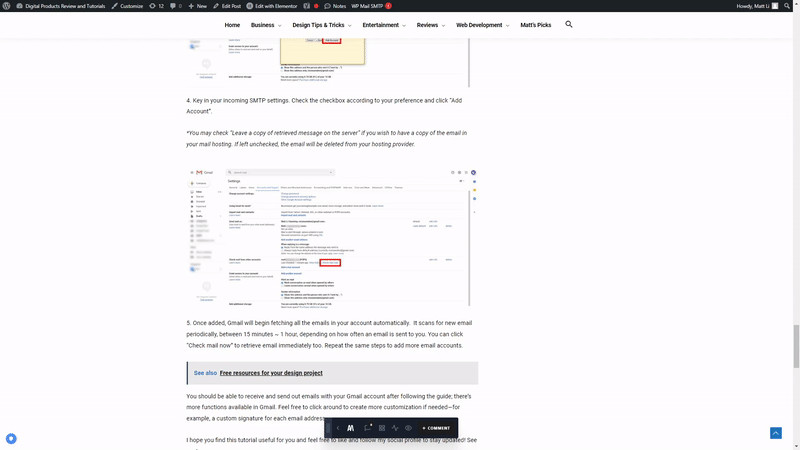Open the Gmail settings screenshot with Check mail now

332,237
